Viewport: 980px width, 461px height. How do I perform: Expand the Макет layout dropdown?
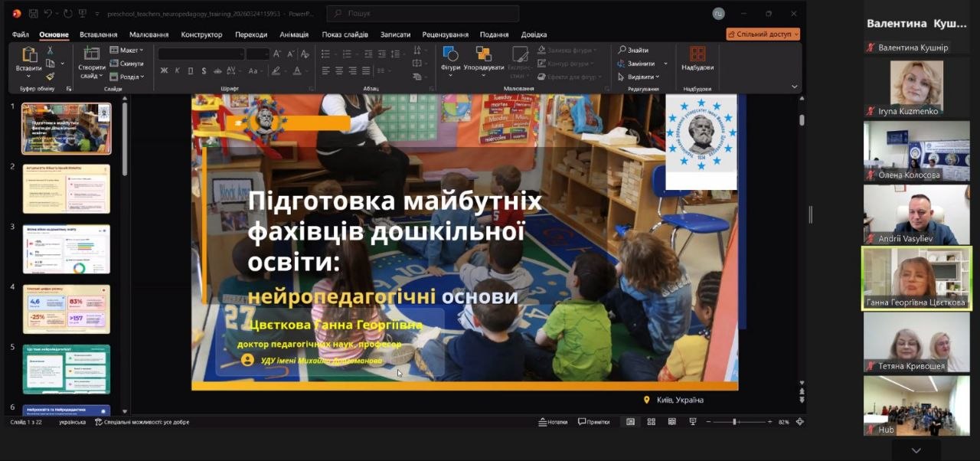(127, 51)
